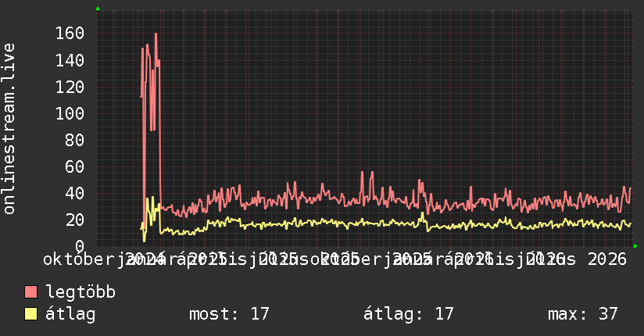
Task: Click the red line's 160 peak
Action: pos(156,34)
